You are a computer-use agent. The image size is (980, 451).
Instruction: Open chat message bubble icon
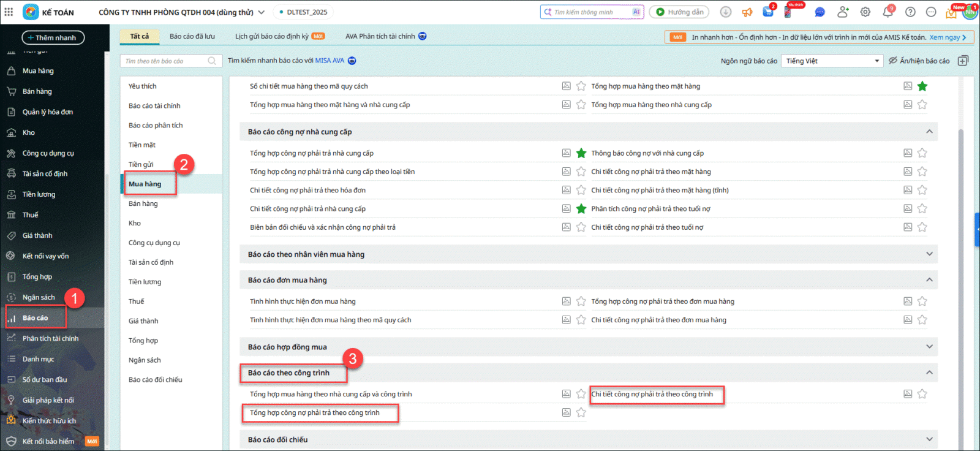pyautogui.click(x=820, y=12)
